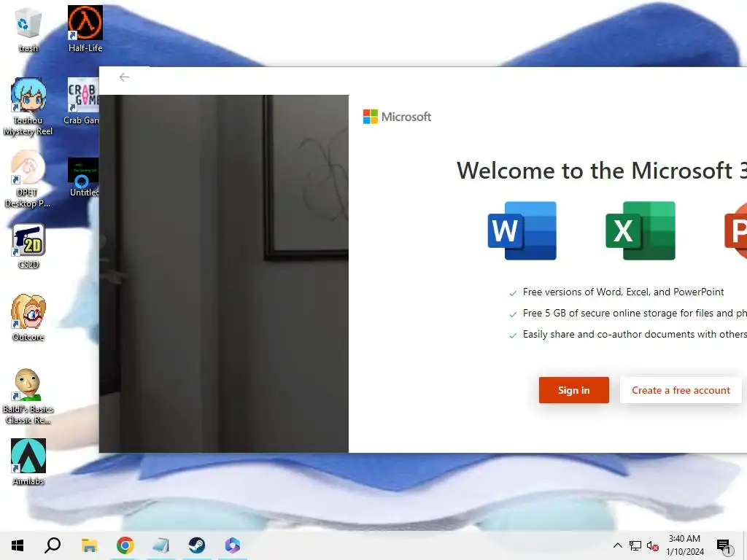
Task: Open the Windows Start menu
Action: click(x=18, y=545)
